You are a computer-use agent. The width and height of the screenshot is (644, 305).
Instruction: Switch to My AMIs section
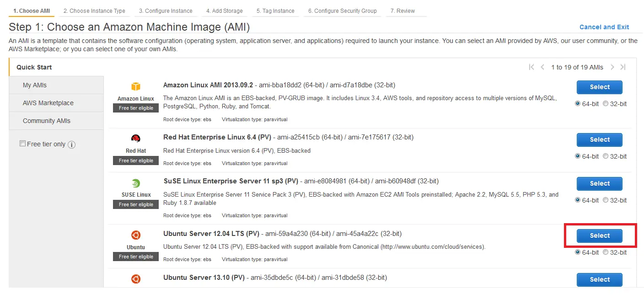coord(56,85)
